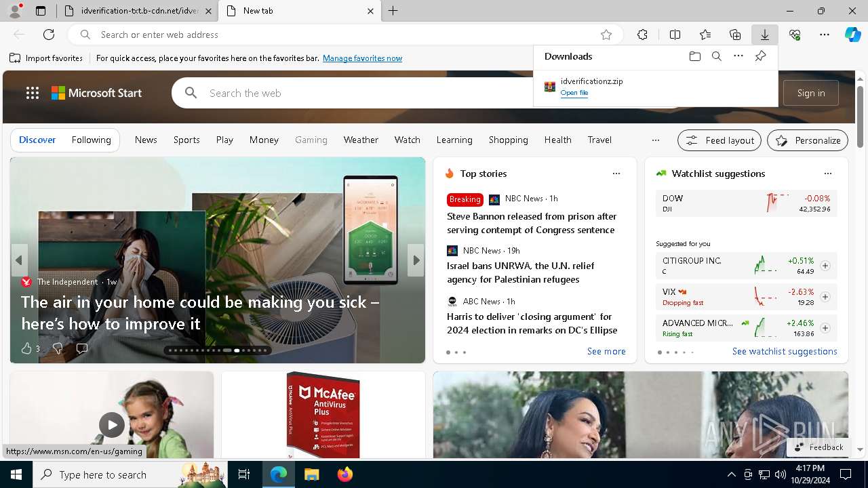This screenshot has width=868, height=488.
Task: Switch to the Discover tab
Action: [37, 140]
